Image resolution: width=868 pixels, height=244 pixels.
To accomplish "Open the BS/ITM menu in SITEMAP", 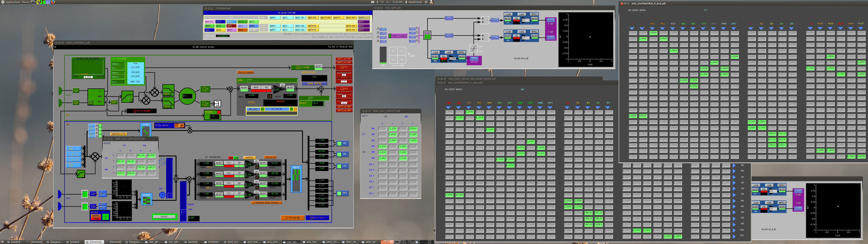I will [313, 17].
